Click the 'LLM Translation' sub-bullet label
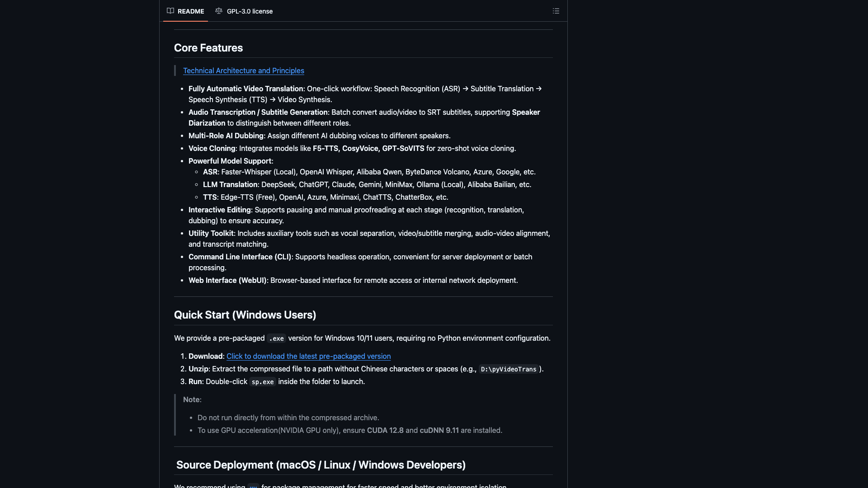The image size is (868, 488). pyautogui.click(x=230, y=184)
